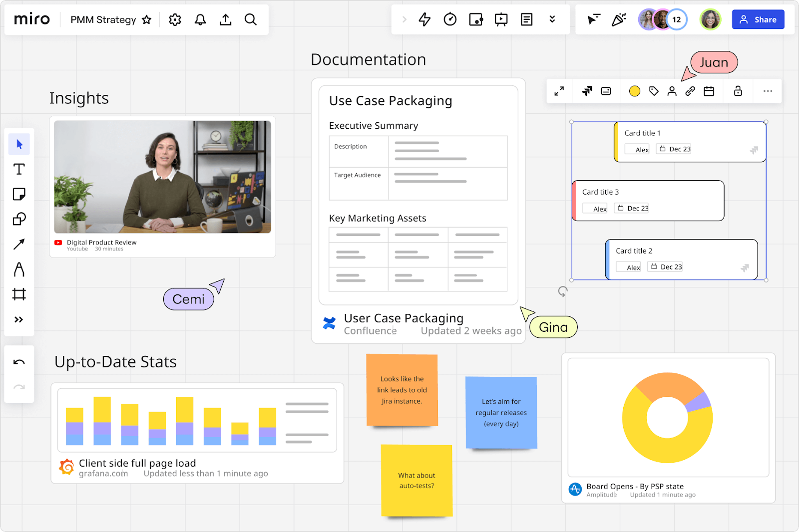Select the connection line tool
The image size is (799, 532).
(x=19, y=244)
